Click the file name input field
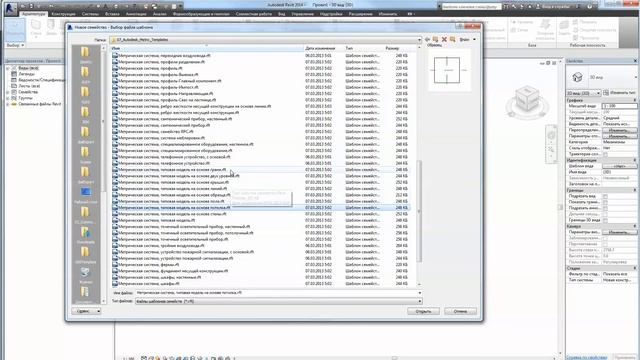Viewport: 640px width, 360px height. click(x=276, y=293)
